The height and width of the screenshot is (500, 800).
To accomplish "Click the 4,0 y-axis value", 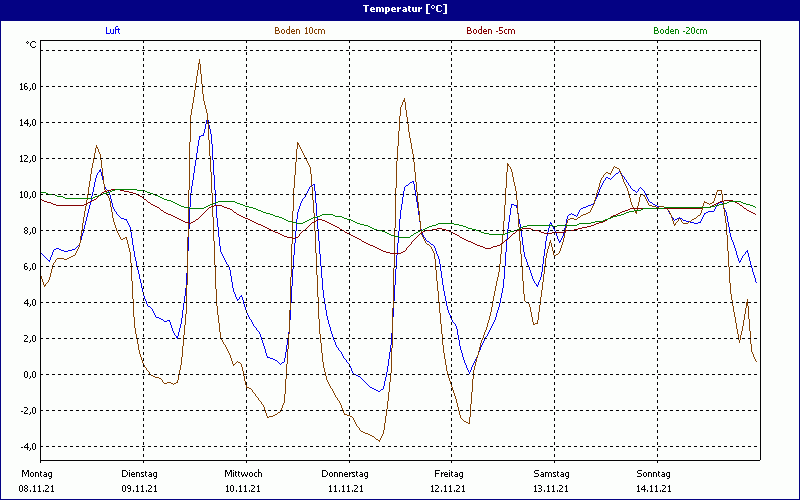I will (30, 303).
